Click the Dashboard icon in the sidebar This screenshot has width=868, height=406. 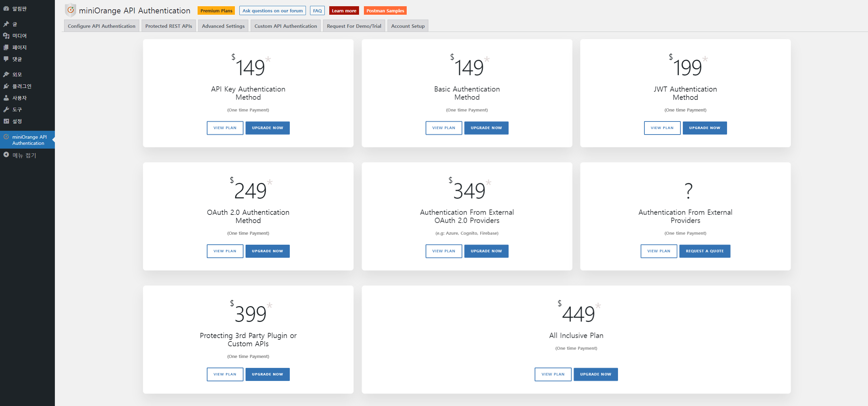tap(6, 9)
